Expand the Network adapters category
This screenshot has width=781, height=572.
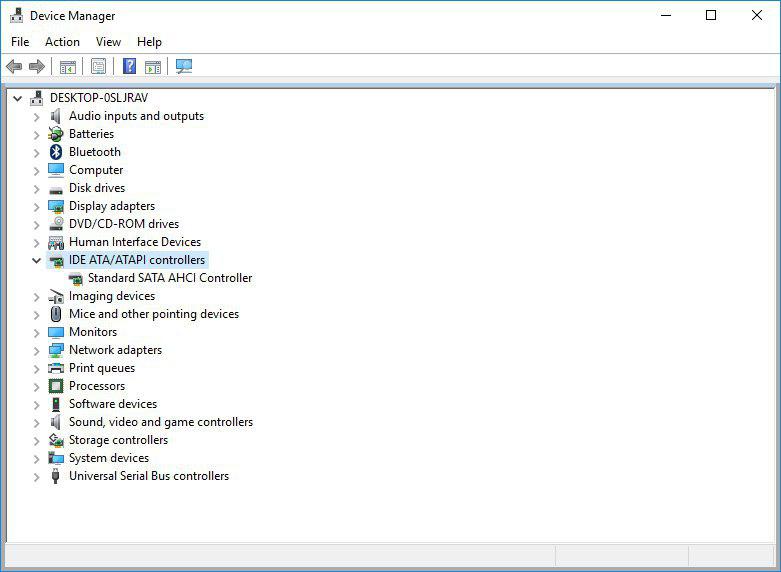[x=37, y=350]
